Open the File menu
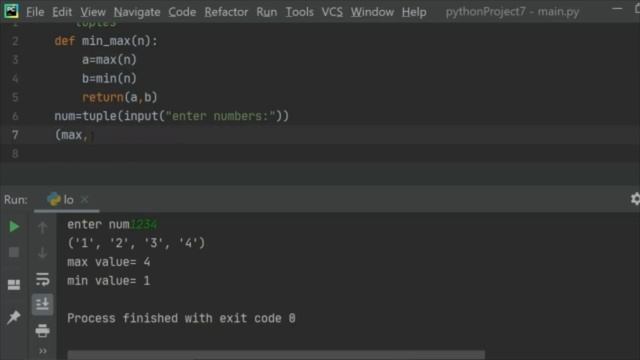 coord(35,12)
